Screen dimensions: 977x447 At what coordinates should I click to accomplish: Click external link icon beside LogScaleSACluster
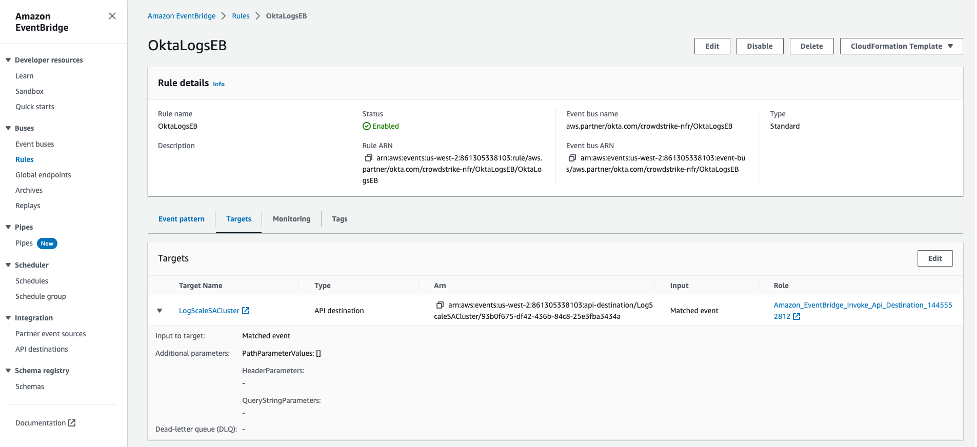coord(246,311)
